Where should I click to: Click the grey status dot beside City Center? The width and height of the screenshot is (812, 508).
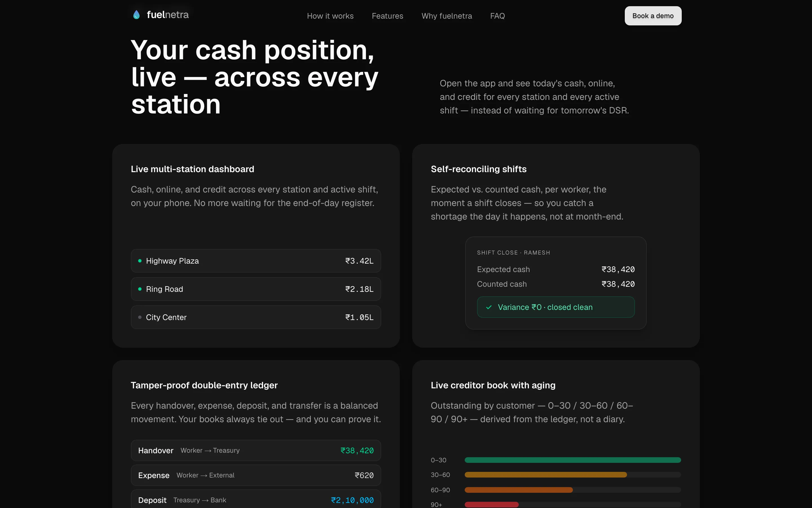(140, 317)
